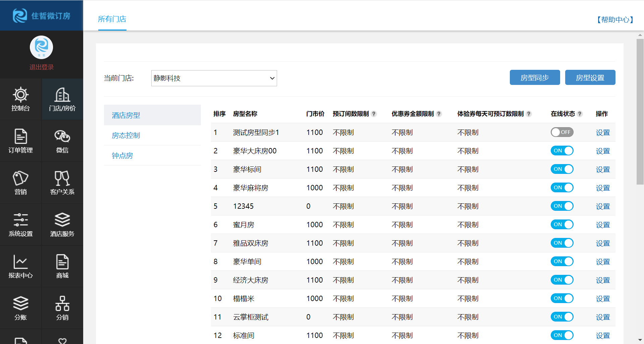Click 设置 for 豪华单间

(x=603, y=262)
